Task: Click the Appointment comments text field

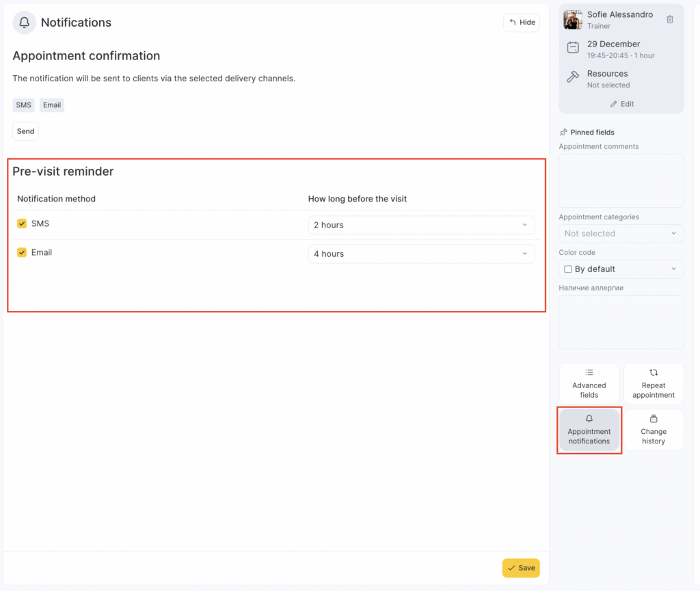Action: tap(621, 180)
